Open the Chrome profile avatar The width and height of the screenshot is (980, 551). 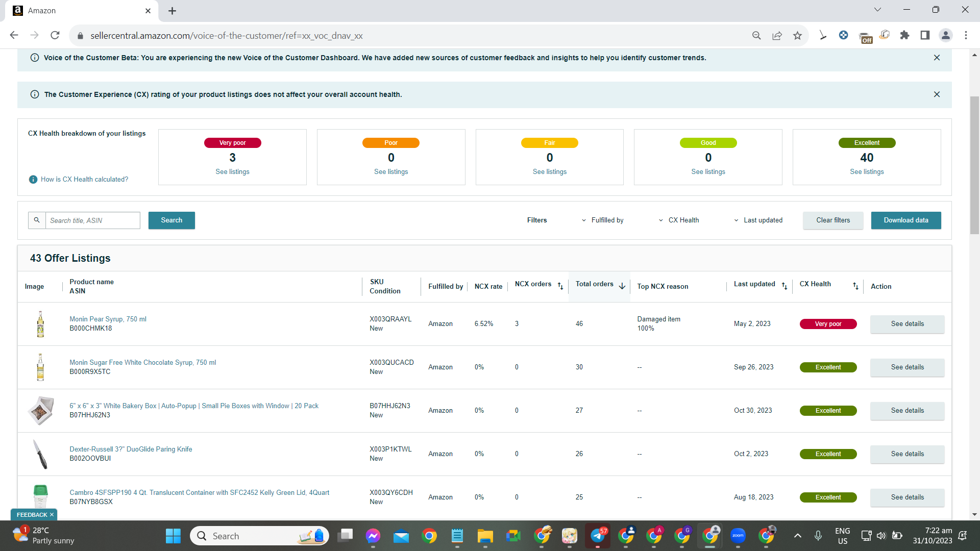pyautogui.click(x=946, y=35)
